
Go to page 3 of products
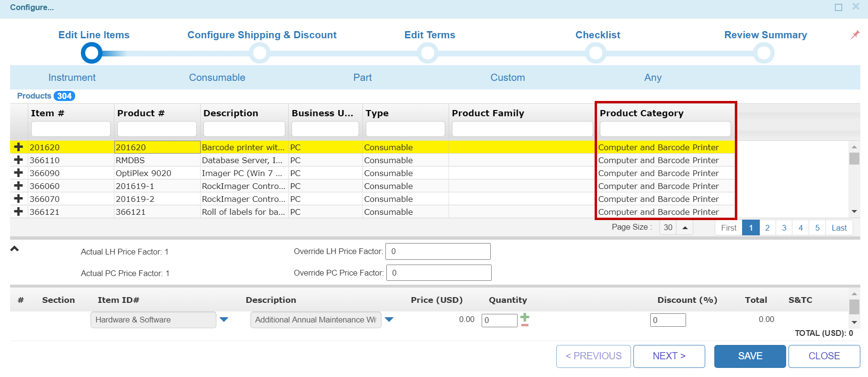[784, 228]
